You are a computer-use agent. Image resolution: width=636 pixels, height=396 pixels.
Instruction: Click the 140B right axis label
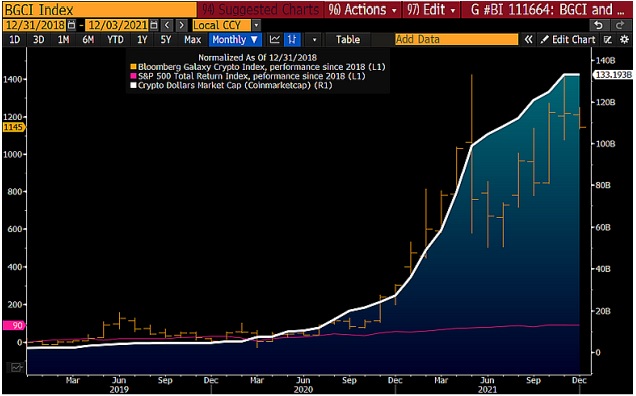click(x=605, y=61)
